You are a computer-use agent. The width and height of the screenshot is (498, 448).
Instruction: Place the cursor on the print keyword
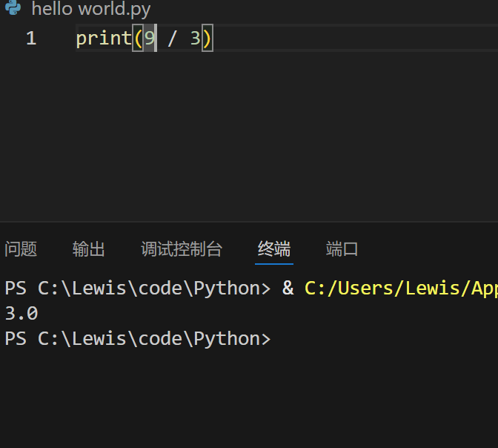[x=103, y=39]
